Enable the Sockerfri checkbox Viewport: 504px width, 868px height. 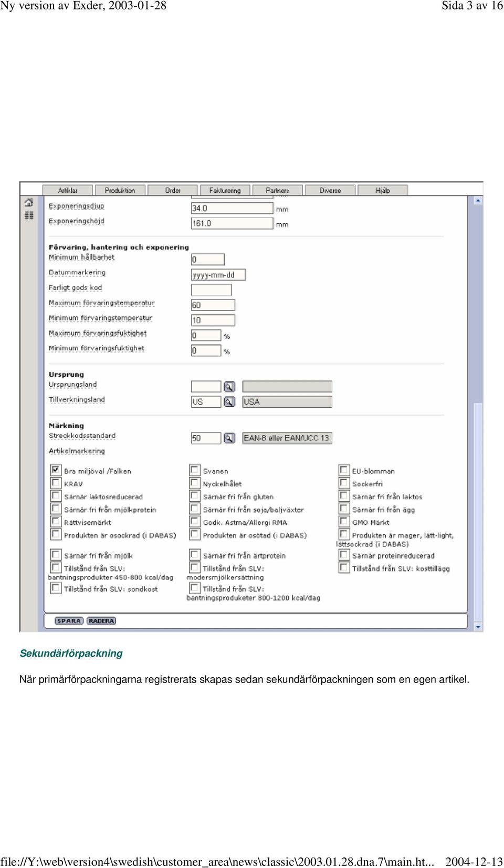pyautogui.click(x=344, y=483)
